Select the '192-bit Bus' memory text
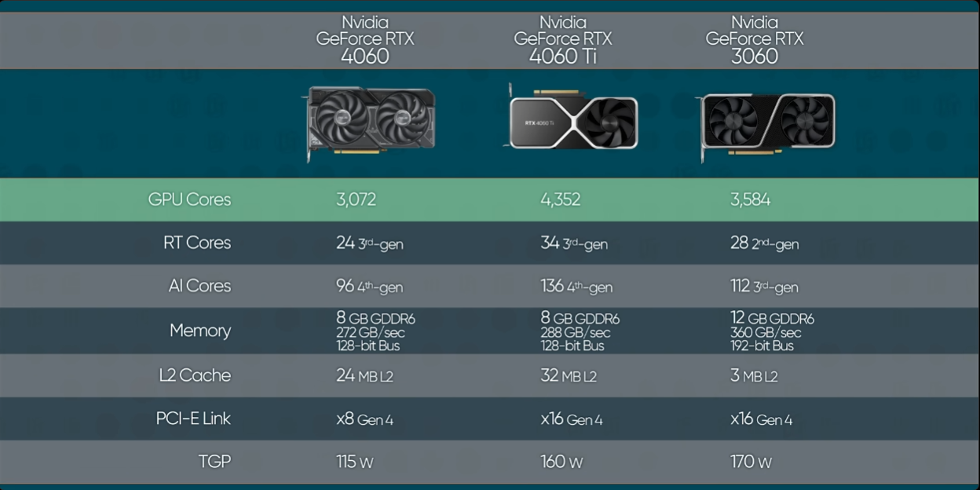 click(x=762, y=346)
